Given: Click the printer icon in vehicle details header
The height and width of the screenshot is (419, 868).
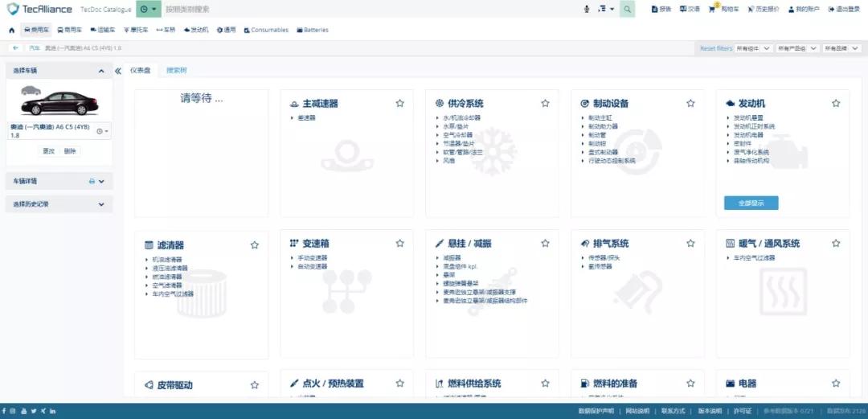Looking at the screenshot, I should click(x=92, y=181).
